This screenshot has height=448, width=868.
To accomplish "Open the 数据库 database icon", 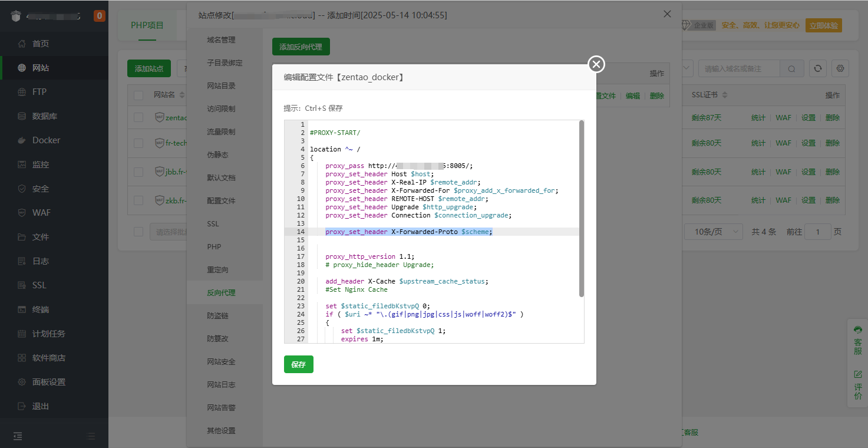I will pyautogui.click(x=22, y=116).
